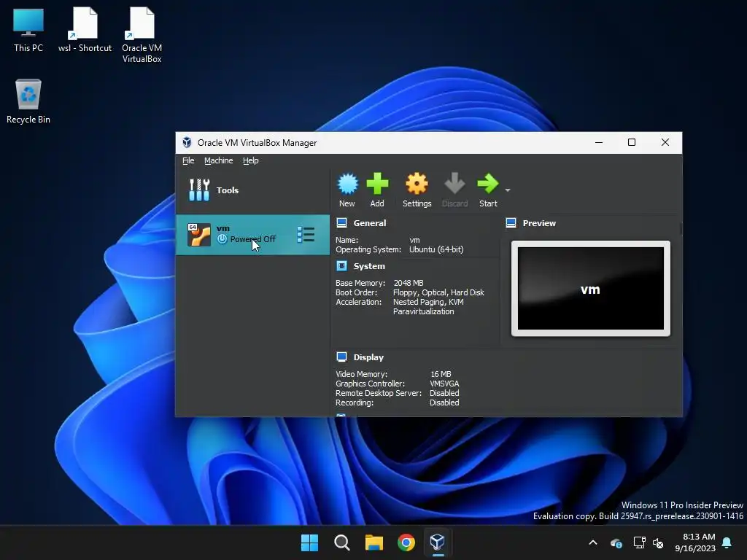Select the Recycle Bin desktop icon
The image size is (747, 560).
tap(28, 101)
